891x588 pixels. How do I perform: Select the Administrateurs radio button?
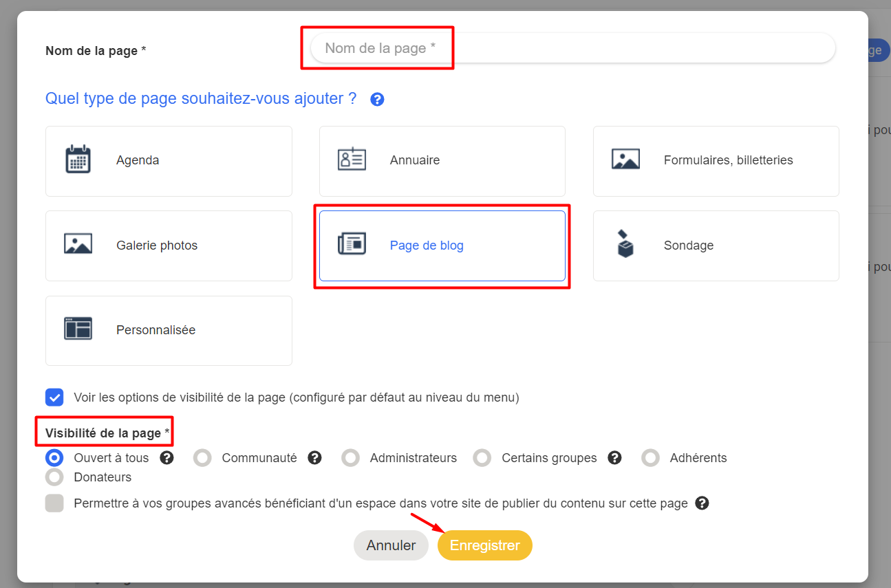351,457
